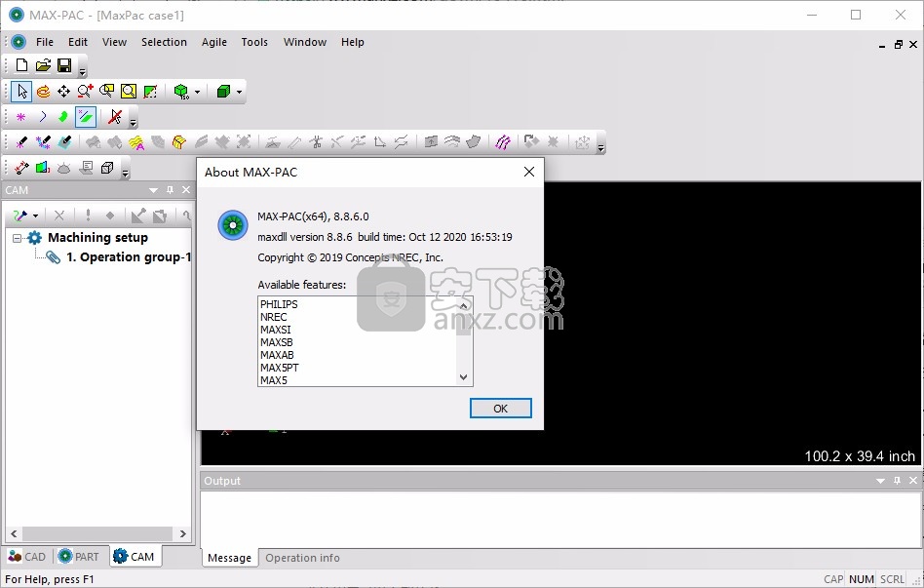The height and width of the screenshot is (588, 924).
Task: Click the CAM panel horizontal scroll right arrow
Action: [x=182, y=533]
